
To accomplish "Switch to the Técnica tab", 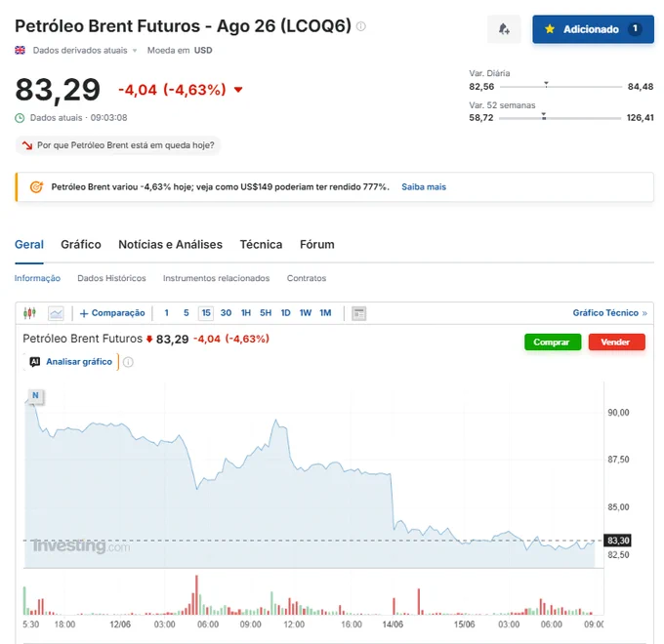I will click(261, 245).
